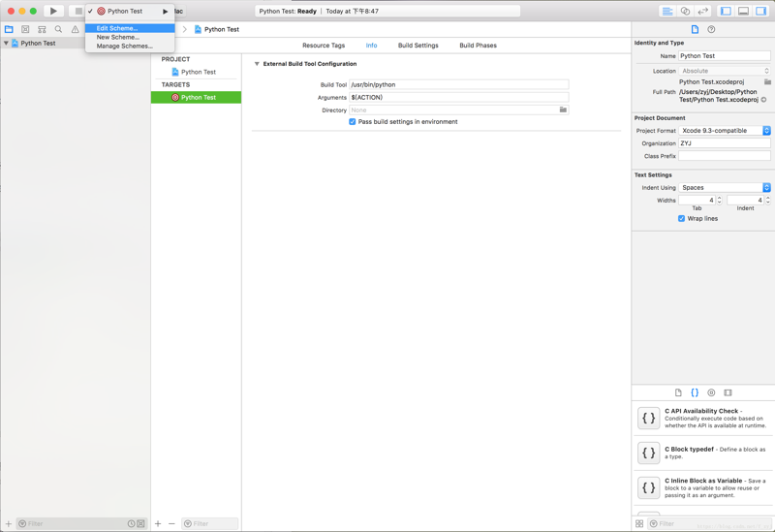This screenshot has width=775, height=532.
Task: Open the Issue navigator warning icon
Action: click(x=75, y=29)
